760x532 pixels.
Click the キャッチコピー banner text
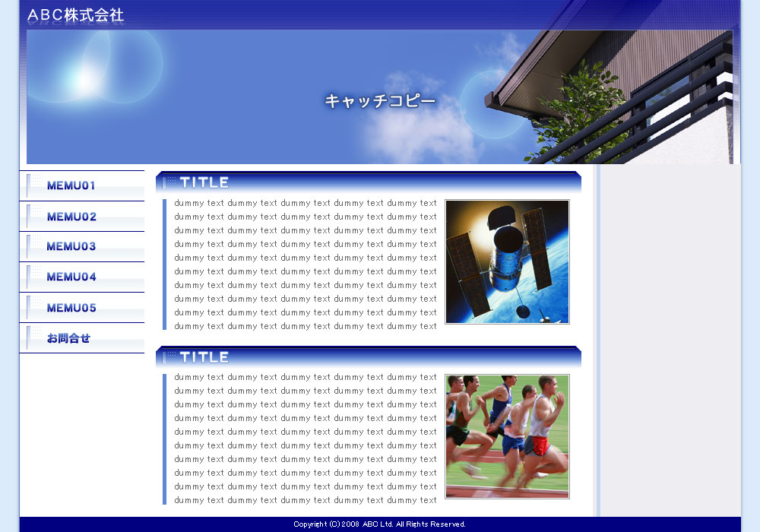(x=380, y=101)
